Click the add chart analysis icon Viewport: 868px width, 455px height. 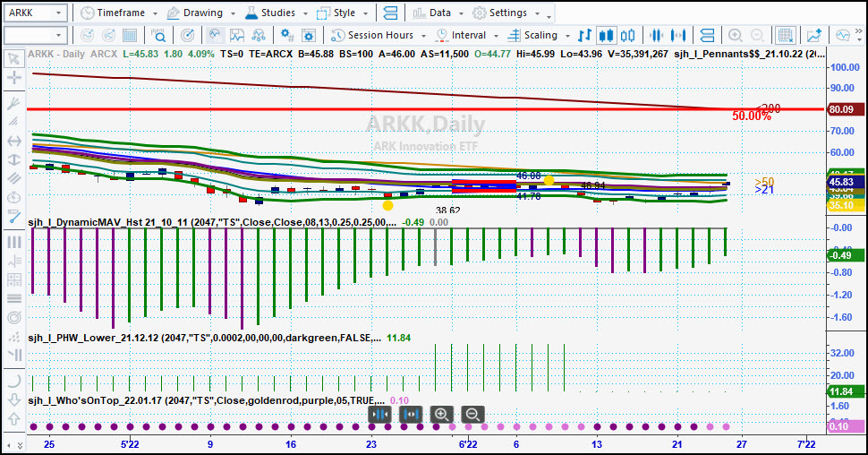[813, 36]
